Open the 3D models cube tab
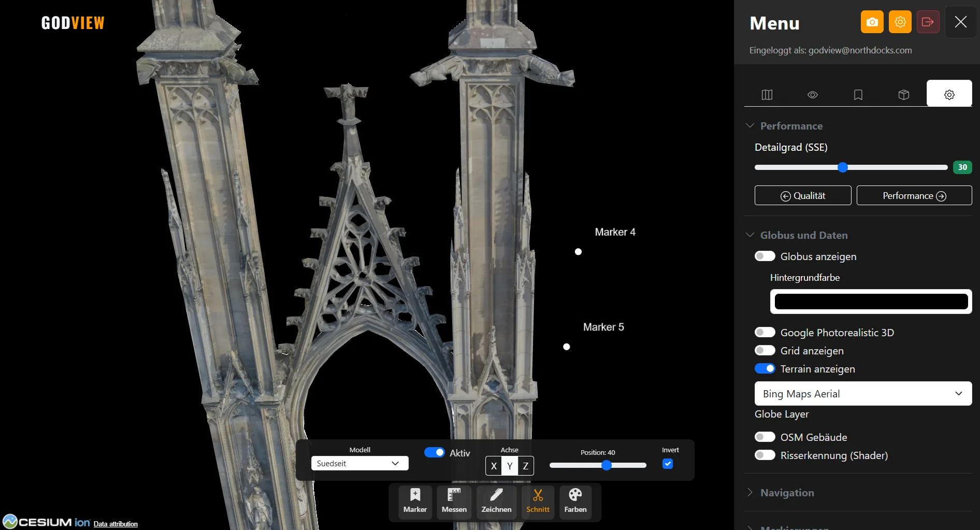Viewport: 980px width, 530px height. [903, 95]
